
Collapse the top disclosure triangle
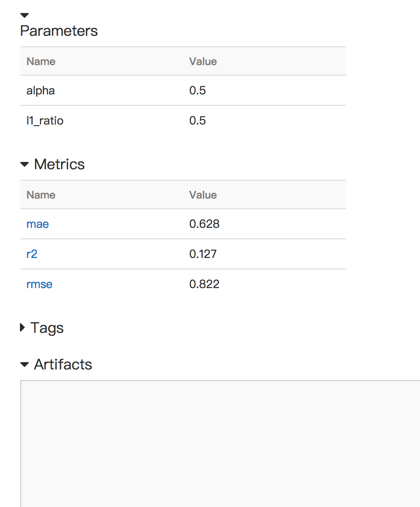pyautogui.click(x=24, y=15)
